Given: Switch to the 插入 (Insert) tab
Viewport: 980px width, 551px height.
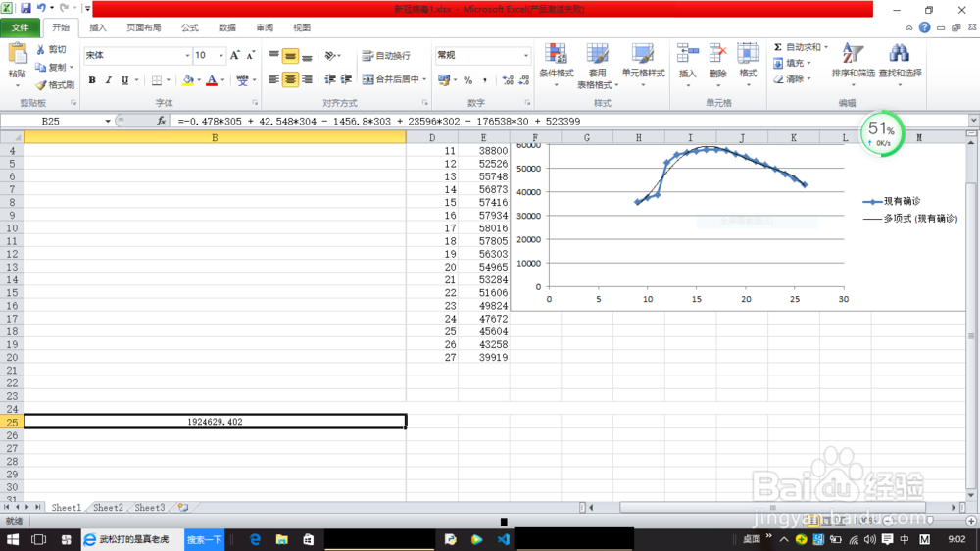Looking at the screenshot, I should click(97, 27).
